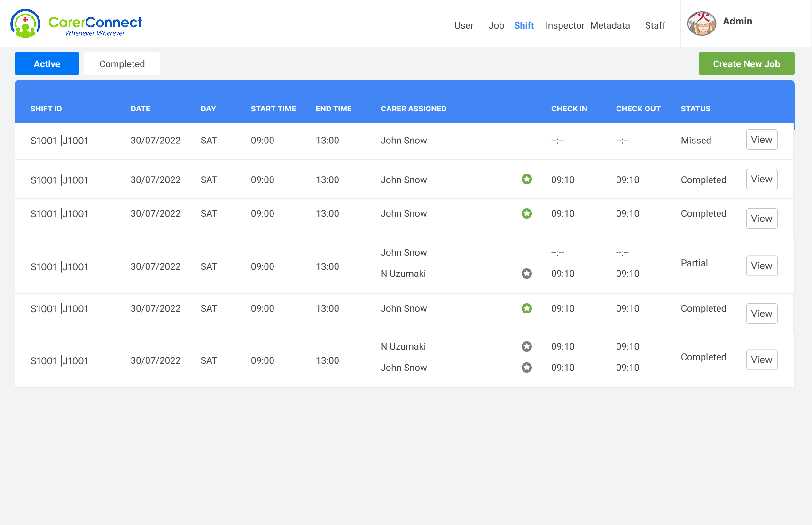
Task: Click gray star beside N Uzumaki in Partial row
Action: point(527,274)
